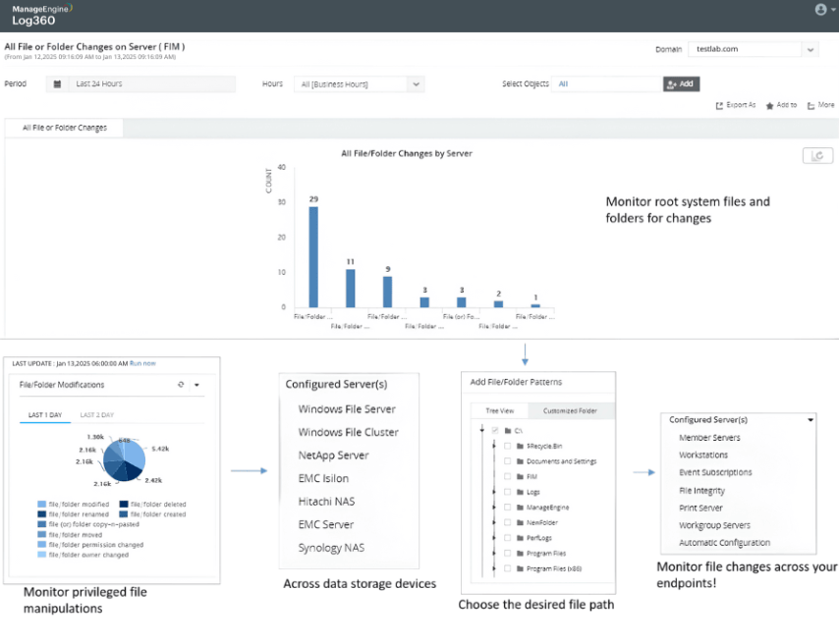
Task: Select Windows File Cluster entry
Action: [x=349, y=432]
